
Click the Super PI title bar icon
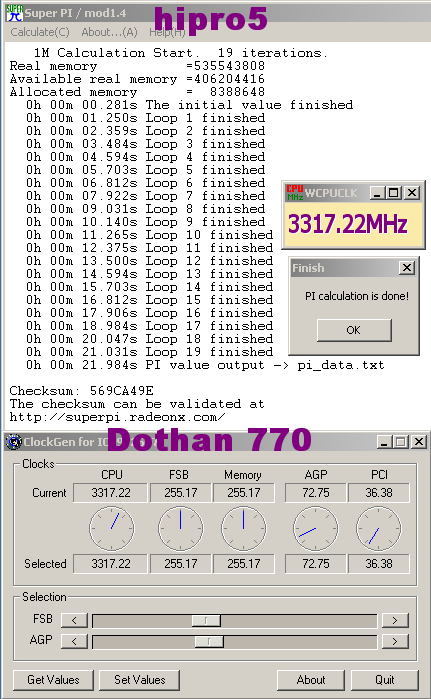[14, 12]
